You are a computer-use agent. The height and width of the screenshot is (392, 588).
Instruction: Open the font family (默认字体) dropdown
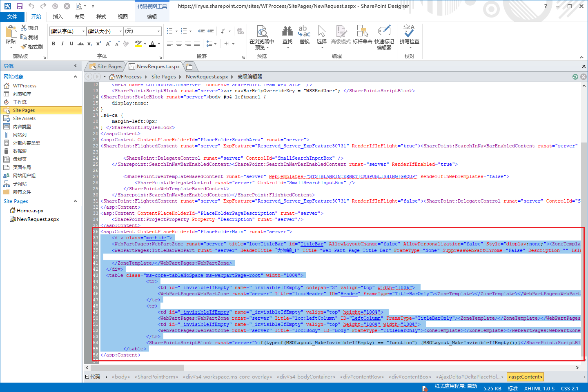tap(83, 31)
